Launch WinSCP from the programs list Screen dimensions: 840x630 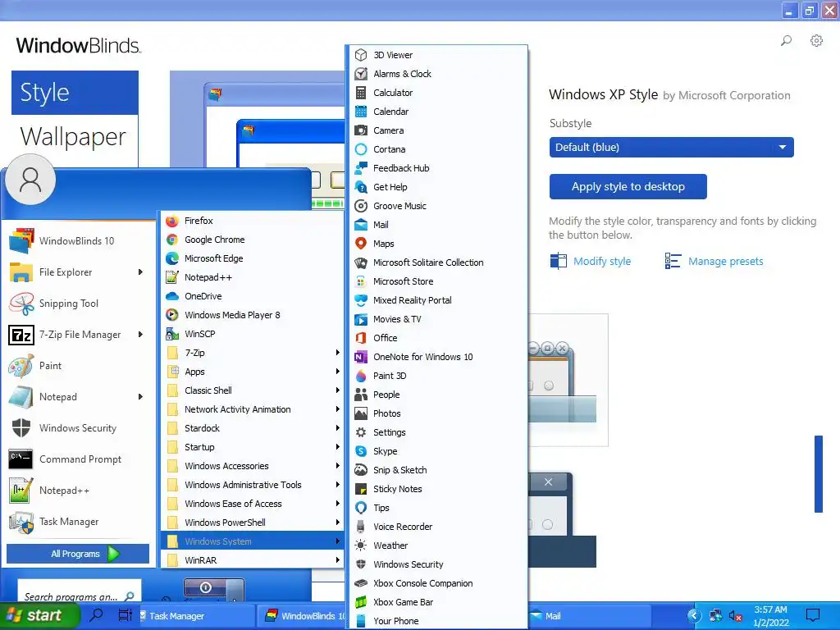point(253,334)
